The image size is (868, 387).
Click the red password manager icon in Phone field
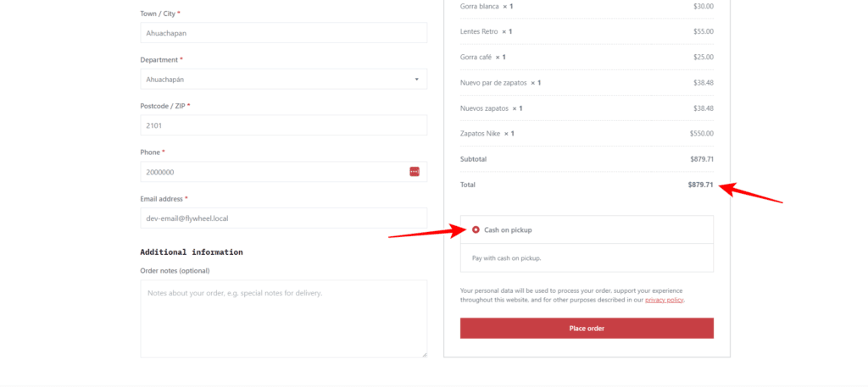[x=414, y=171]
